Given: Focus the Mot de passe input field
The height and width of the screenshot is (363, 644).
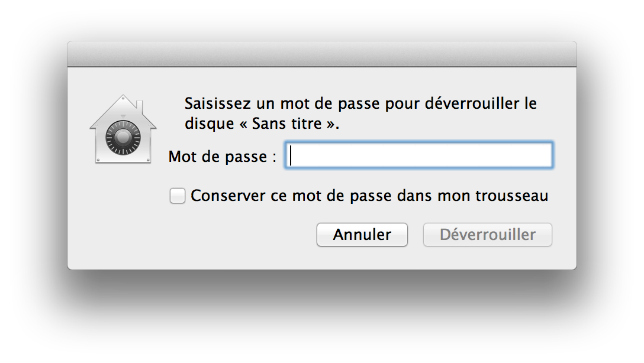Looking at the screenshot, I should point(418,156).
